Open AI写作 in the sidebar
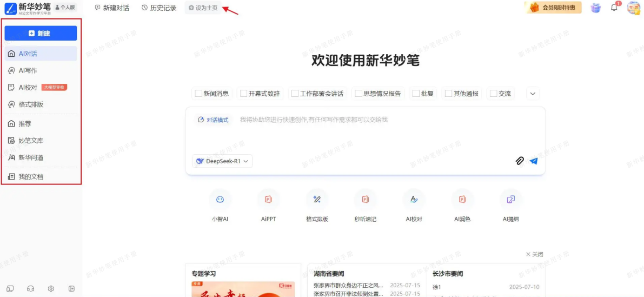Screen dimensions: 644x297 41,71
